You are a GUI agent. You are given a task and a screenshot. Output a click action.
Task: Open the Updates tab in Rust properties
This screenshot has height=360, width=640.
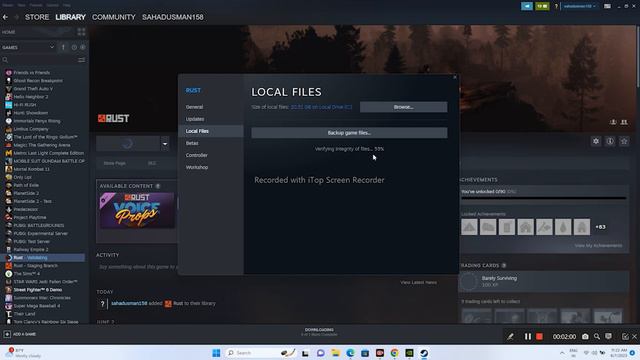pyautogui.click(x=195, y=119)
